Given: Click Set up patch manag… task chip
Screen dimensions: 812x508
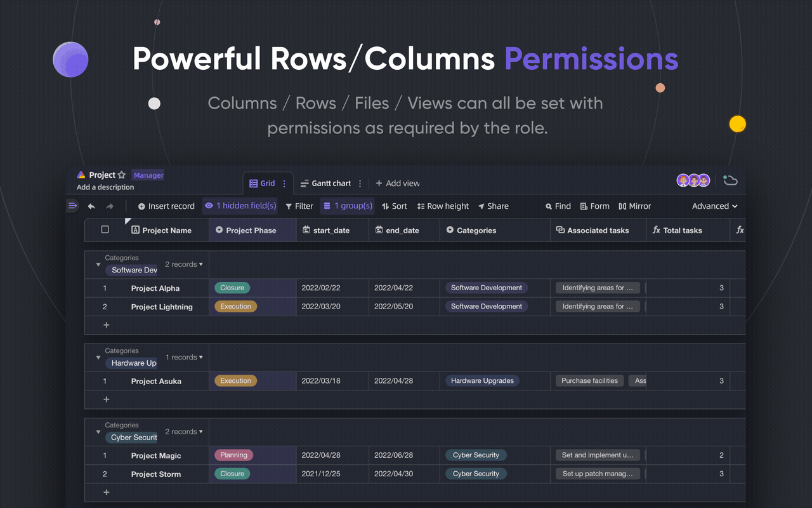Looking at the screenshot, I should coord(598,473).
